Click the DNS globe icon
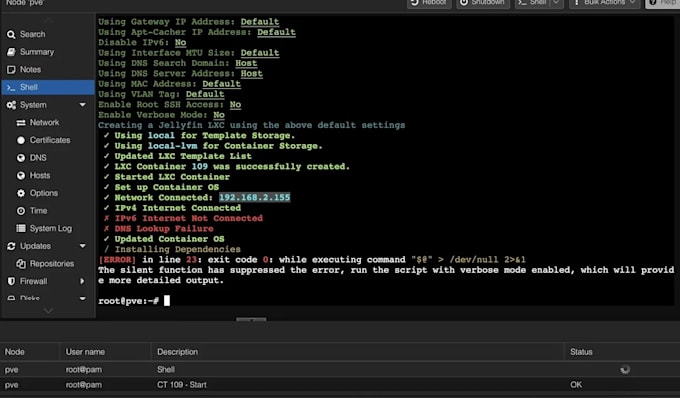The width and height of the screenshot is (680, 398). [x=21, y=158]
